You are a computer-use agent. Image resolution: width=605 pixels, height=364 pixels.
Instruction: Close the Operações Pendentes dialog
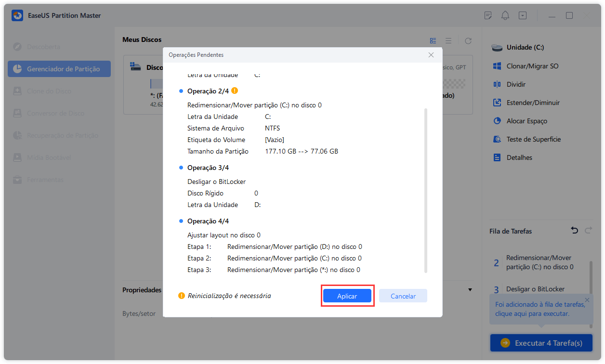431,55
